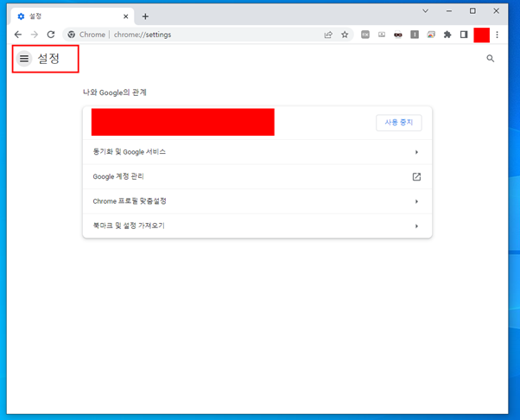The image size is (520, 420).
Task: Toggle the side panel icon
Action: point(464,35)
